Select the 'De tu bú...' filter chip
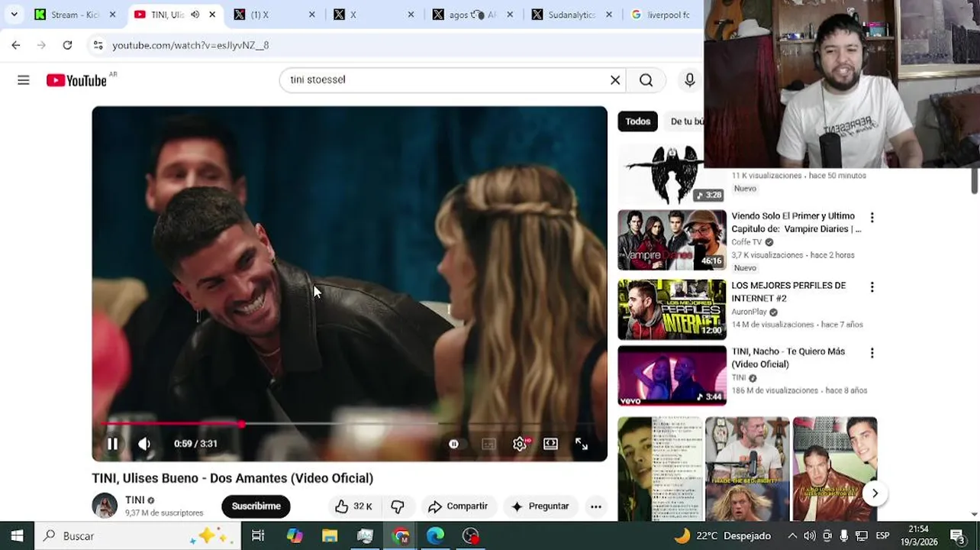 pyautogui.click(x=686, y=121)
